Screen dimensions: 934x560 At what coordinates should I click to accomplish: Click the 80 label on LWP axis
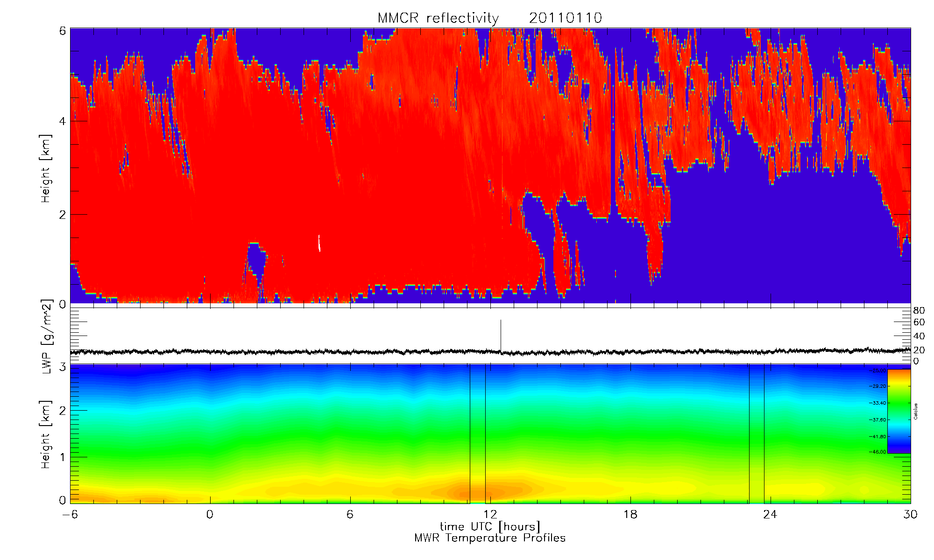pyautogui.click(x=919, y=311)
